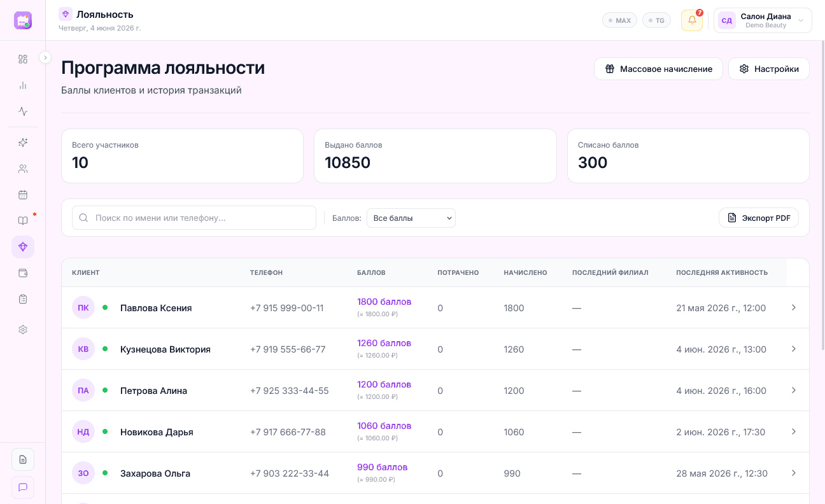
Task: Open the clients people icon in sidebar
Action: coord(23,169)
